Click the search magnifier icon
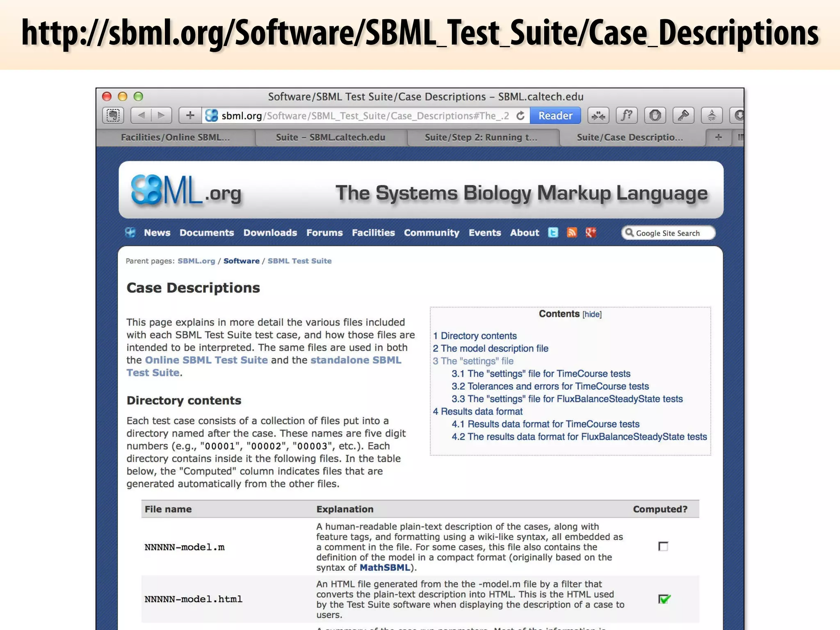 point(630,233)
